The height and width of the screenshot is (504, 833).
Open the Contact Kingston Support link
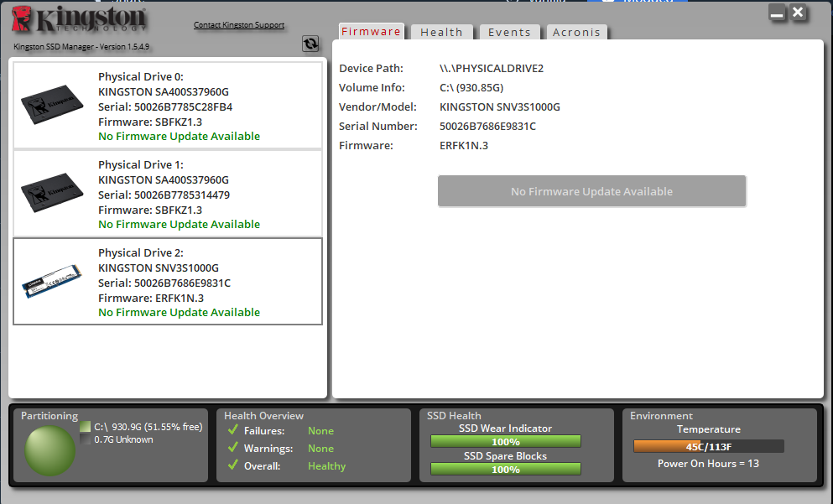click(x=239, y=24)
